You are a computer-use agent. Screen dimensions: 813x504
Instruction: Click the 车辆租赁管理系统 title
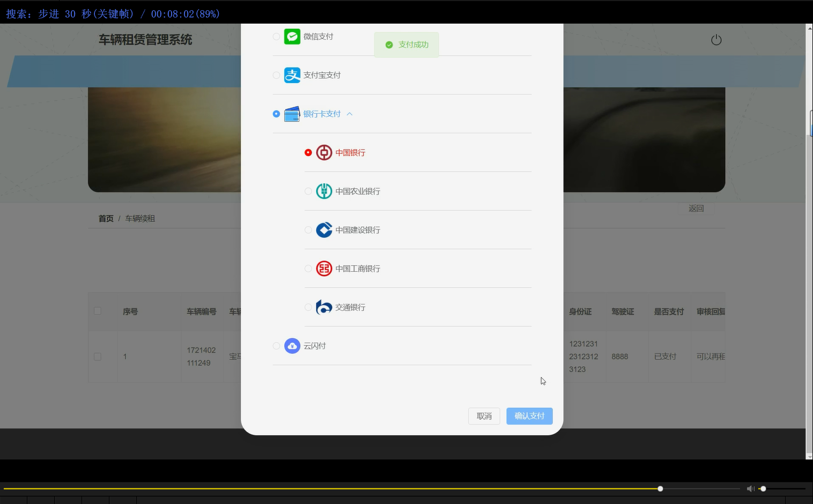point(145,40)
